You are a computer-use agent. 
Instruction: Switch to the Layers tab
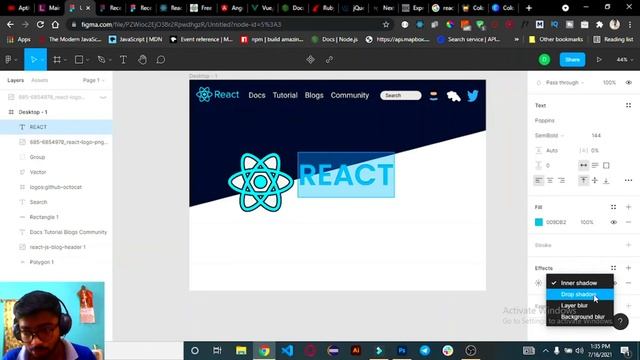pyautogui.click(x=16, y=80)
